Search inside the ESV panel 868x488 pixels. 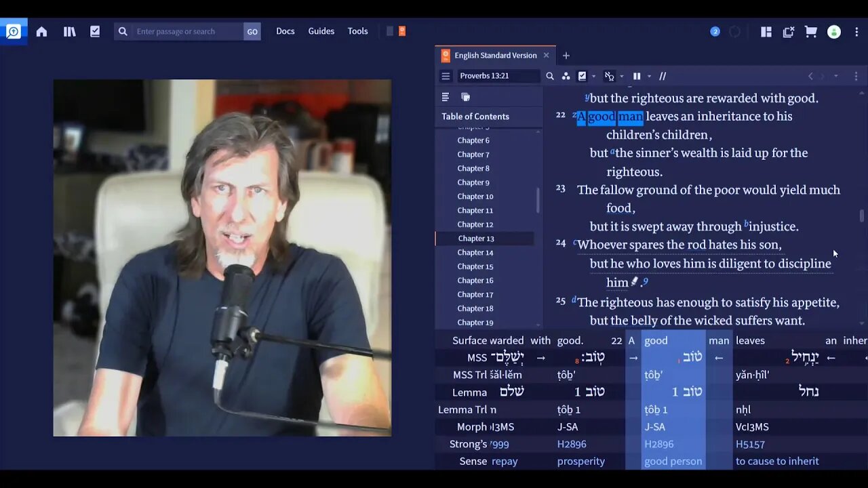coord(550,76)
